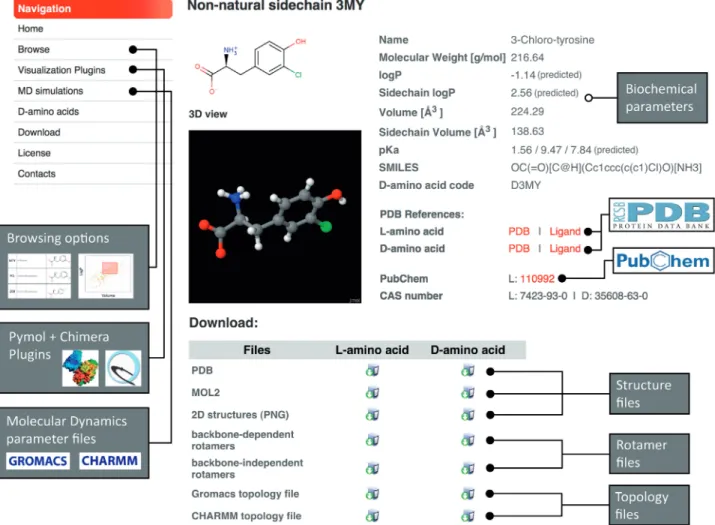
Task: Click the 3D molecule viewer
Action: (x=275, y=217)
